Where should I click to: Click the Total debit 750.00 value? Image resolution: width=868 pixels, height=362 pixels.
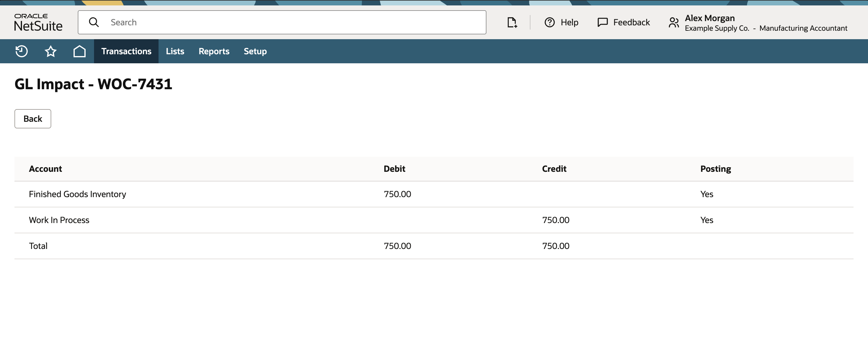(x=397, y=246)
